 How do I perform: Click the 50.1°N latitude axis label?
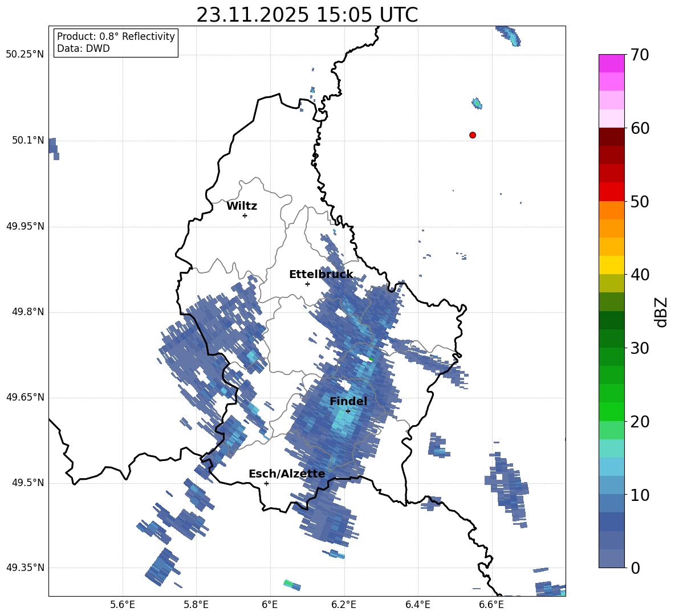[x=25, y=140]
